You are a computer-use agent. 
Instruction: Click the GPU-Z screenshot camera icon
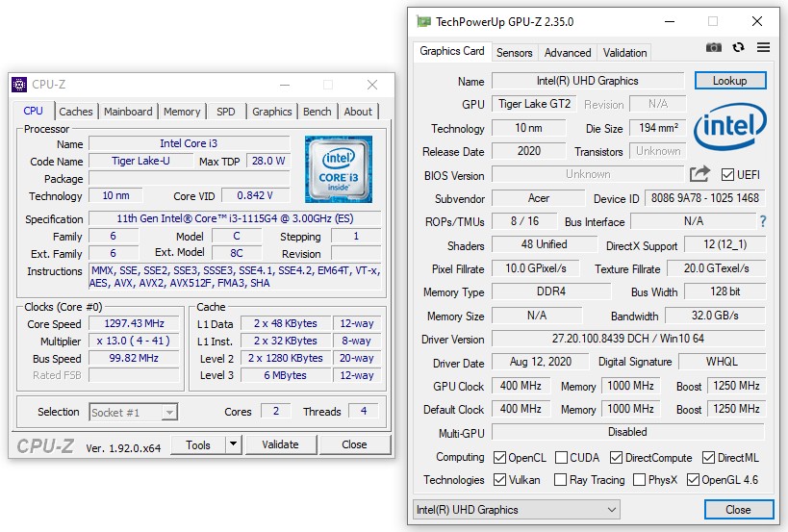(x=713, y=47)
